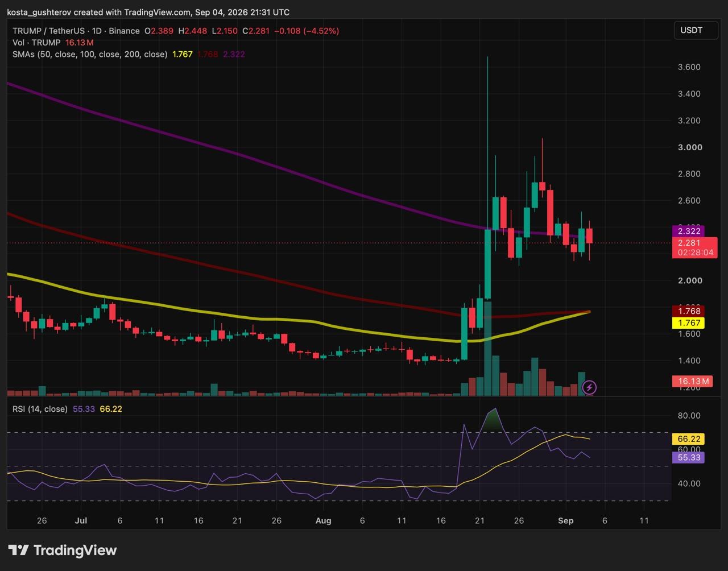This screenshot has width=728, height=571.
Task: Click the dark red 1.768 price axis label
Action: (x=688, y=311)
